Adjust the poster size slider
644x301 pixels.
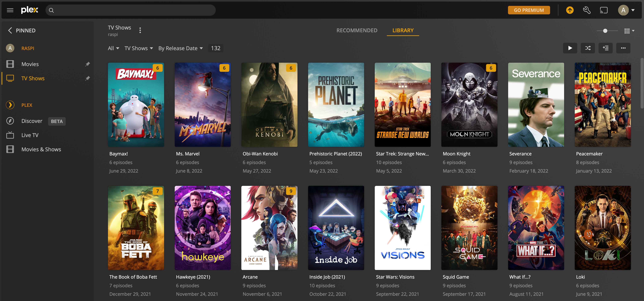(605, 31)
